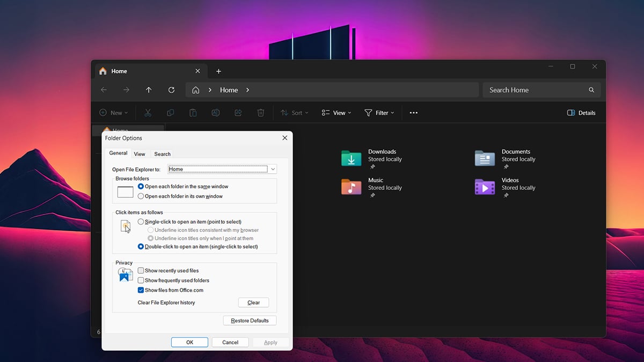Image resolution: width=644 pixels, height=362 pixels.
Task: Click the Cut scissors icon
Action: pos(148,113)
